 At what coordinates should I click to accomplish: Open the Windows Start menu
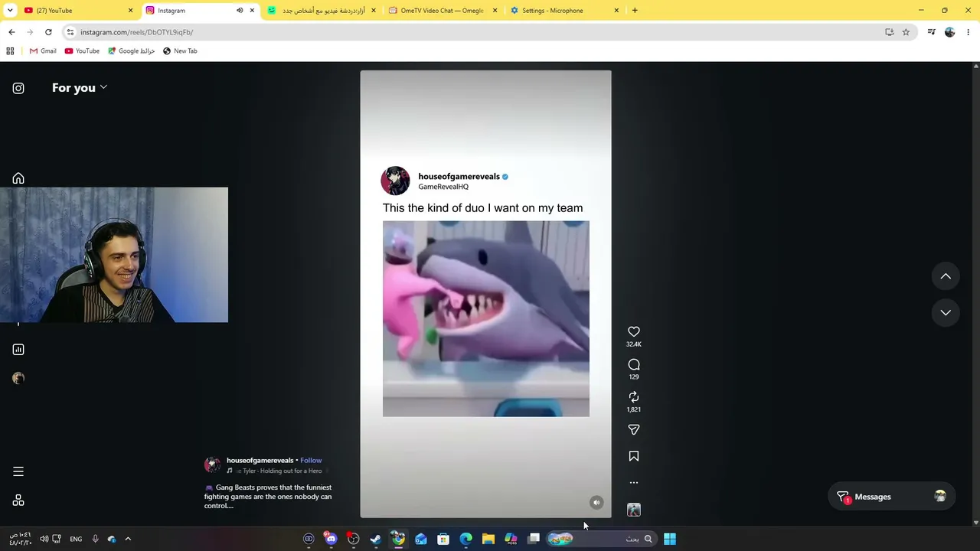670,539
